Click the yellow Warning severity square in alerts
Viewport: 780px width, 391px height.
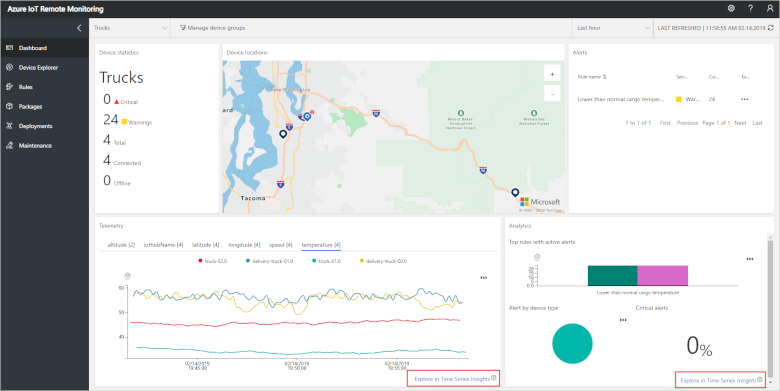(679, 99)
